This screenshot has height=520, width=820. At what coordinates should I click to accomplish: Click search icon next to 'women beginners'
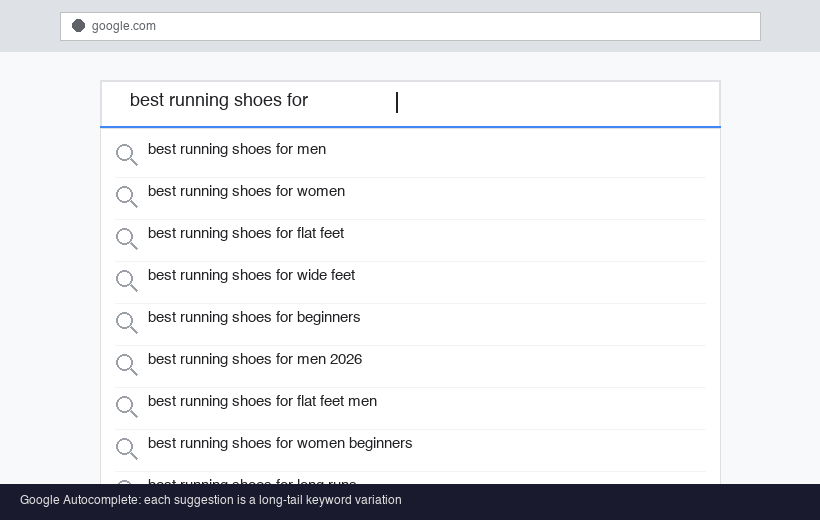[x=127, y=449]
